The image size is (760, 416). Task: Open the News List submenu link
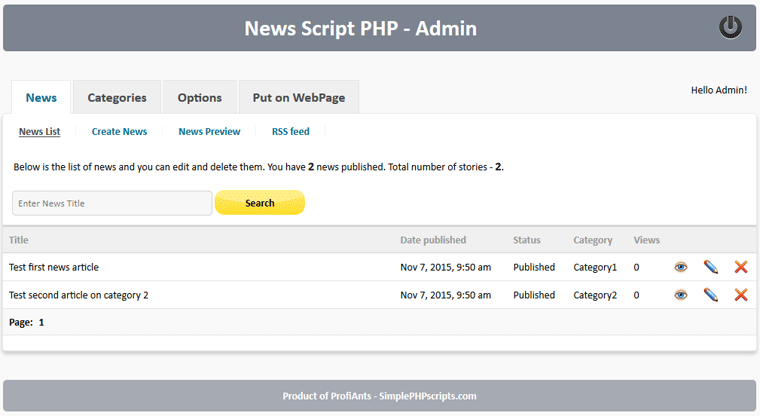tap(39, 131)
